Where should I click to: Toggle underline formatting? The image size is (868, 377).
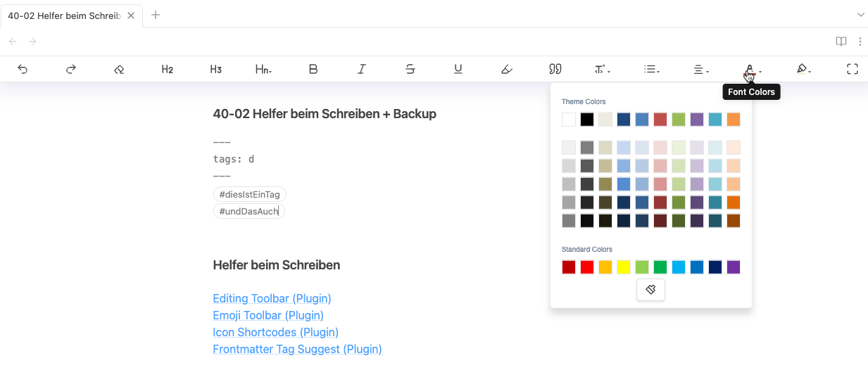(x=458, y=69)
